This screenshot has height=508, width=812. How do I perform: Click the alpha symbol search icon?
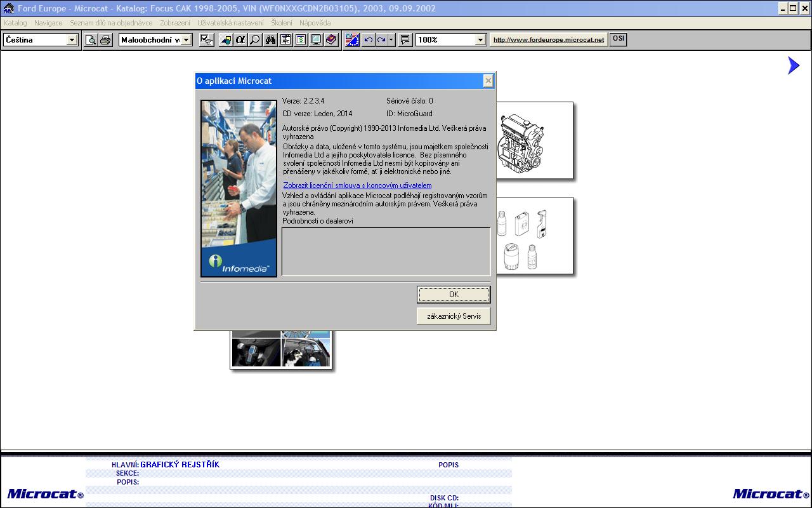point(240,40)
